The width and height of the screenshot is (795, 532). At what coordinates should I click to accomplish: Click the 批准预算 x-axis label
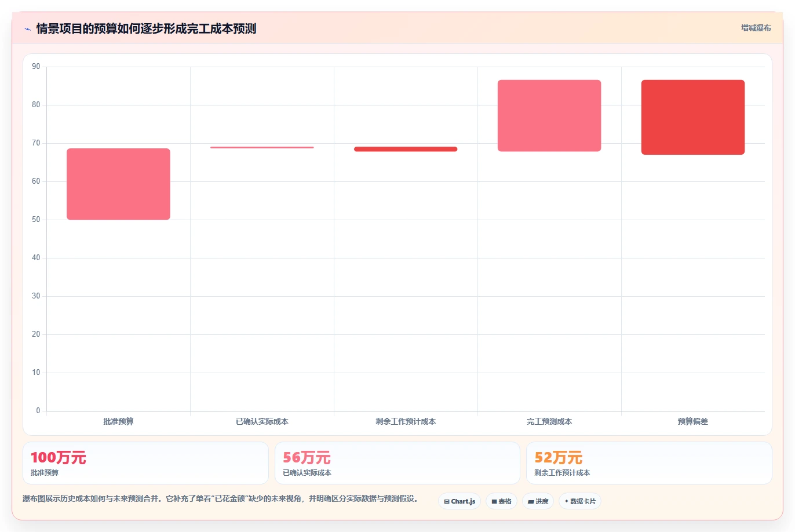(x=118, y=421)
